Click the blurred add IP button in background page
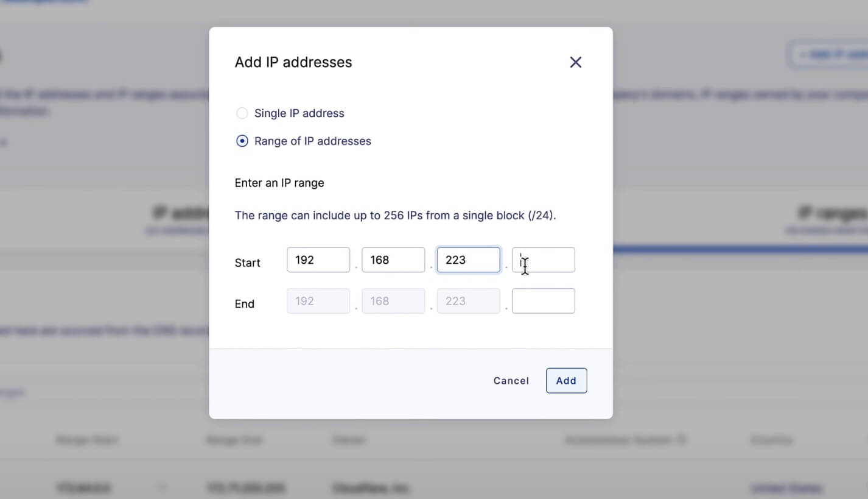The image size is (868, 499). 828,55
